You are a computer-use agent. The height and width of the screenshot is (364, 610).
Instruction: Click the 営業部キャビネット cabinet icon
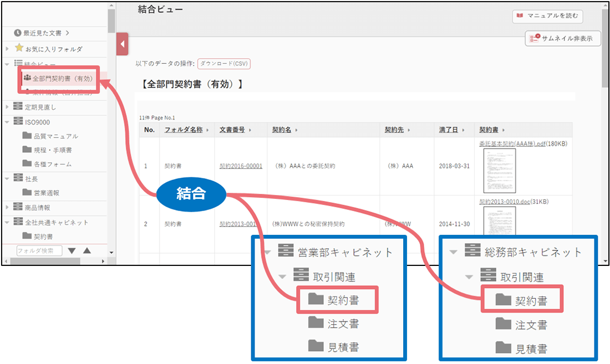pos(286,250)
